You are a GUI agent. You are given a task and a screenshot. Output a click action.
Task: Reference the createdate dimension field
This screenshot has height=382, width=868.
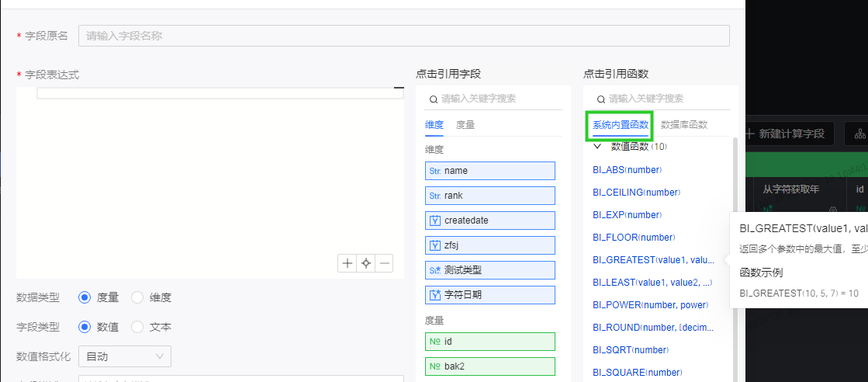pyautogui.click(x=489, y=221)
